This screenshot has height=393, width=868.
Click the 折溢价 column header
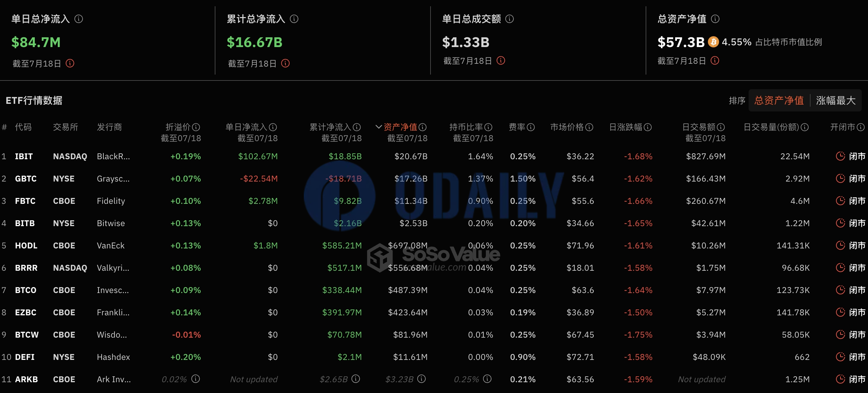click(x=179, y=127)
